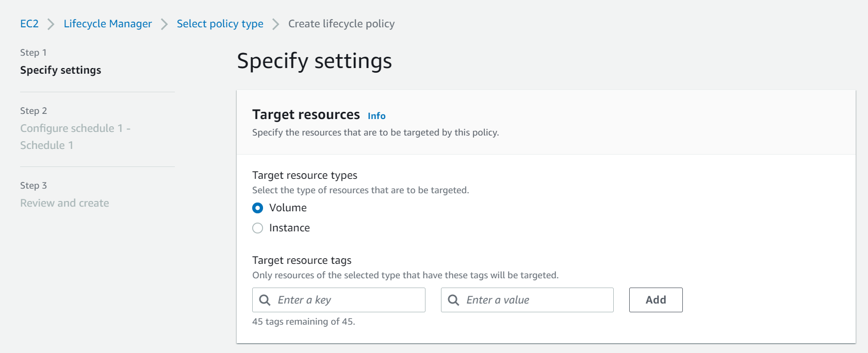Click the Target resource types label
Image resolution: width=868 pixels, height=353 pixels.
coord(305,175)
